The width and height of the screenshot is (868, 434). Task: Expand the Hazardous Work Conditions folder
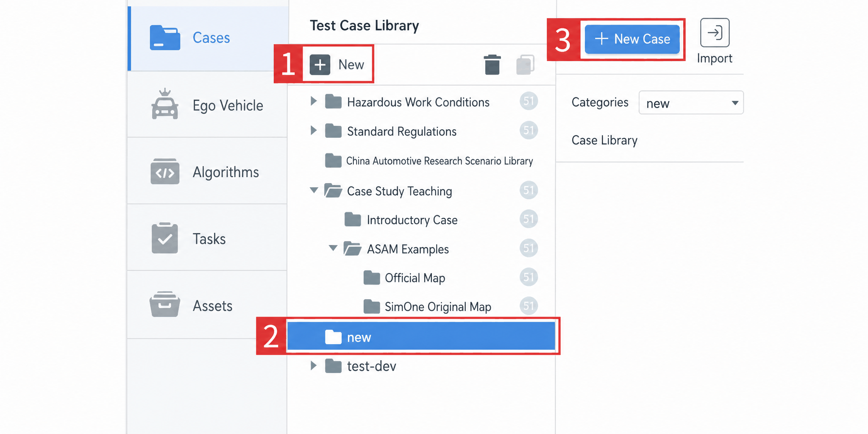[314, 101]
